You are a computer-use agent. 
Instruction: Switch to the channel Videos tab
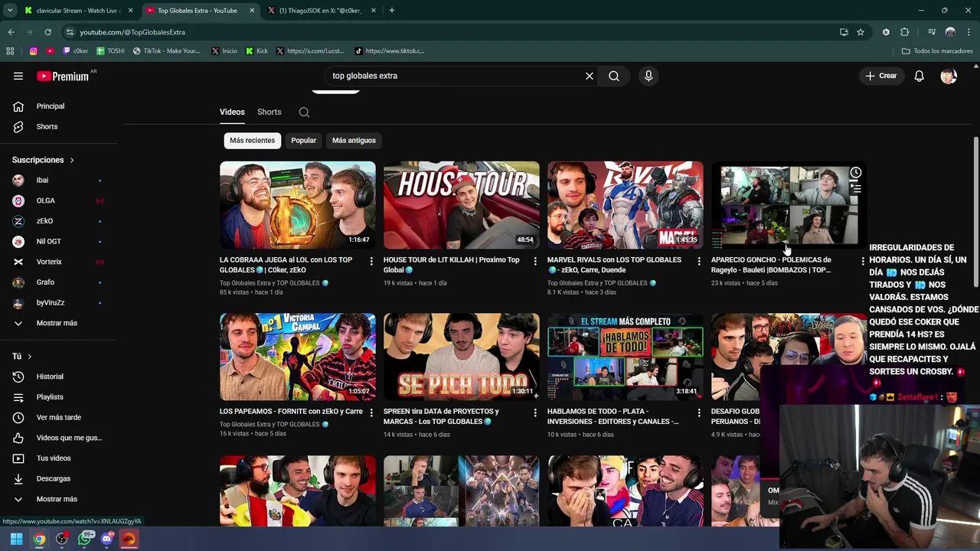(232, 112)
